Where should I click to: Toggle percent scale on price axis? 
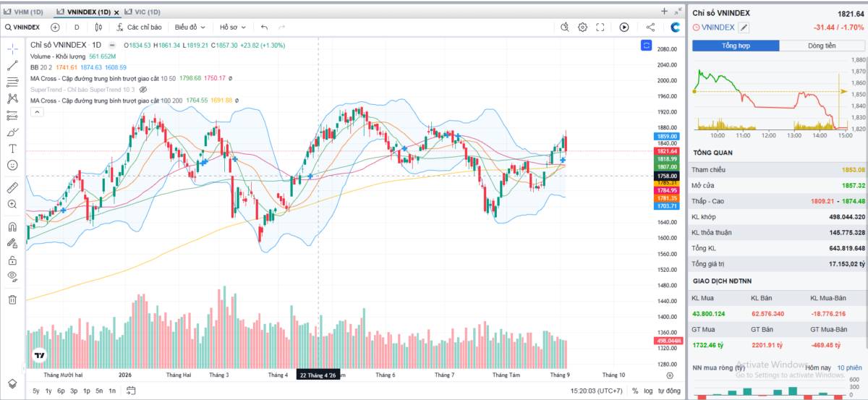[x=635, y=391]
